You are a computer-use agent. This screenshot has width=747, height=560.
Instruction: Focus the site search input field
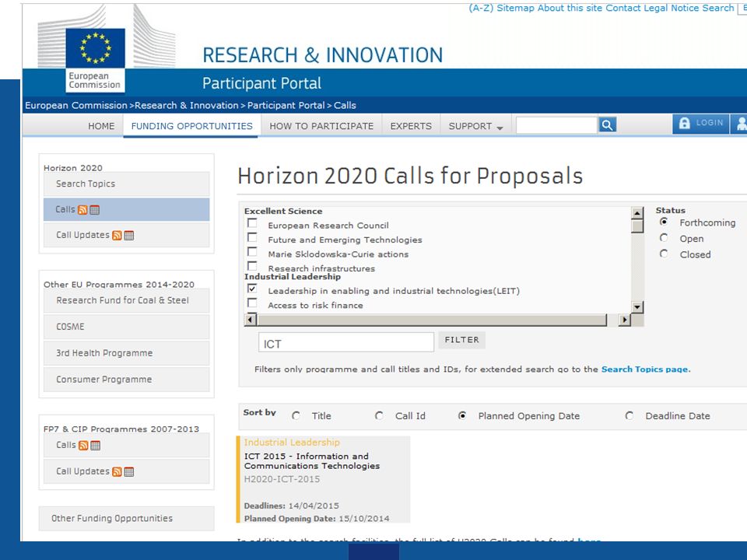[x=556, y=125]
